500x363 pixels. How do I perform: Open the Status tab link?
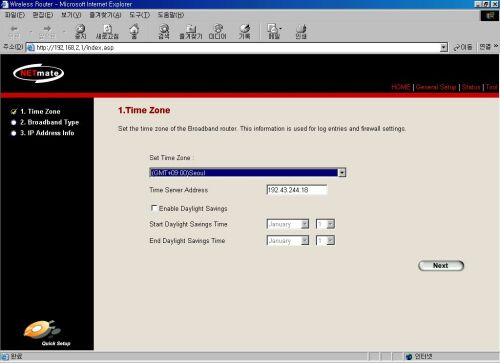coord(471,87)
